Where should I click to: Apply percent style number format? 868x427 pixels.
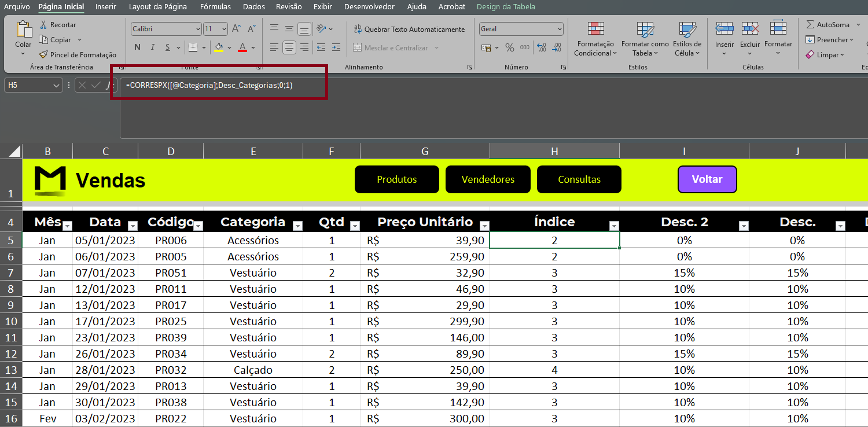point(509,47)
